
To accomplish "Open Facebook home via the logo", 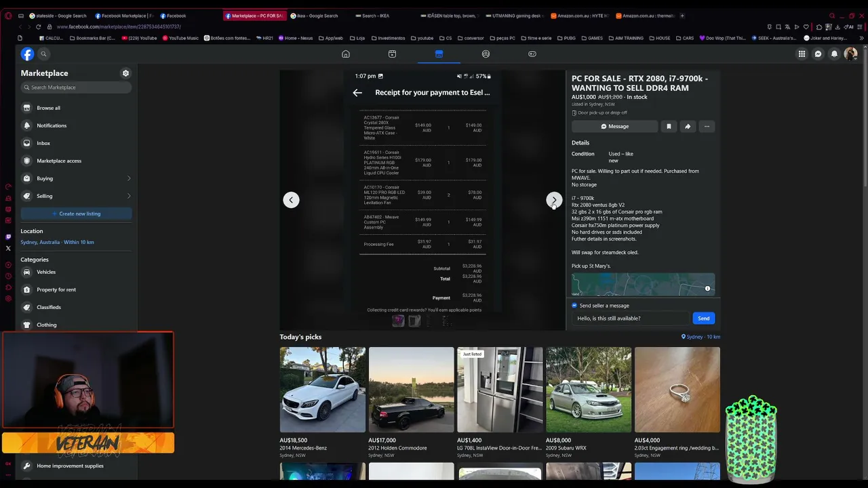I will (27, 54).
